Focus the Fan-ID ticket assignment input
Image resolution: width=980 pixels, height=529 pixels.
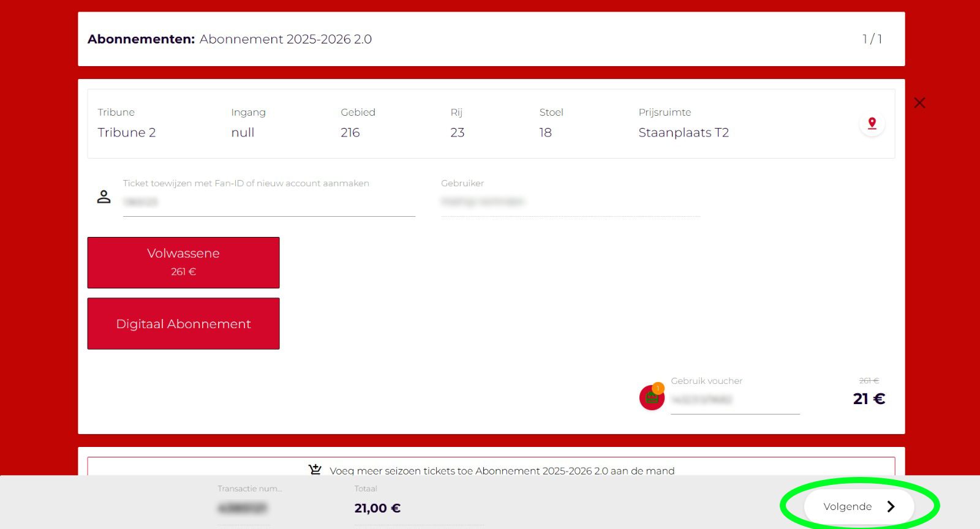click(x=268, y=202)
